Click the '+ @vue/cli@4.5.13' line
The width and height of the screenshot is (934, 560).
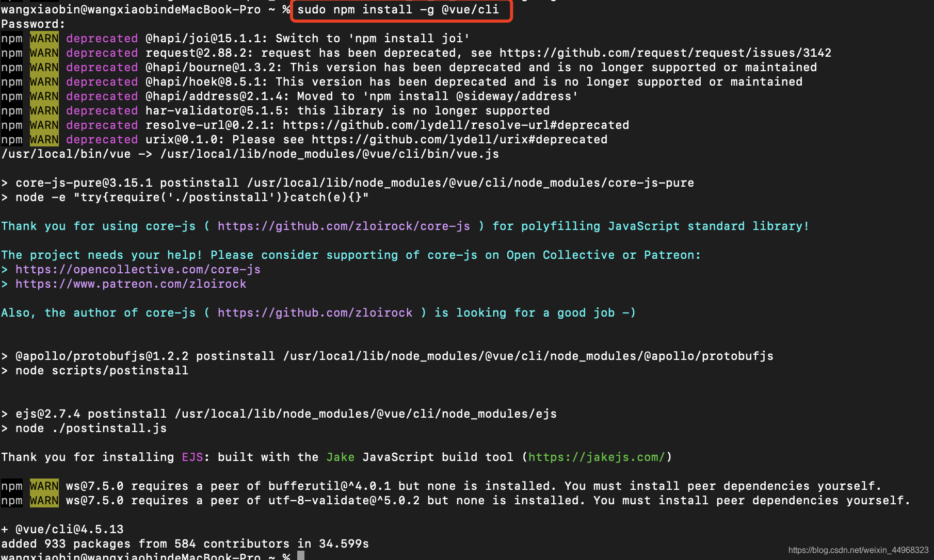coord(62,530)
